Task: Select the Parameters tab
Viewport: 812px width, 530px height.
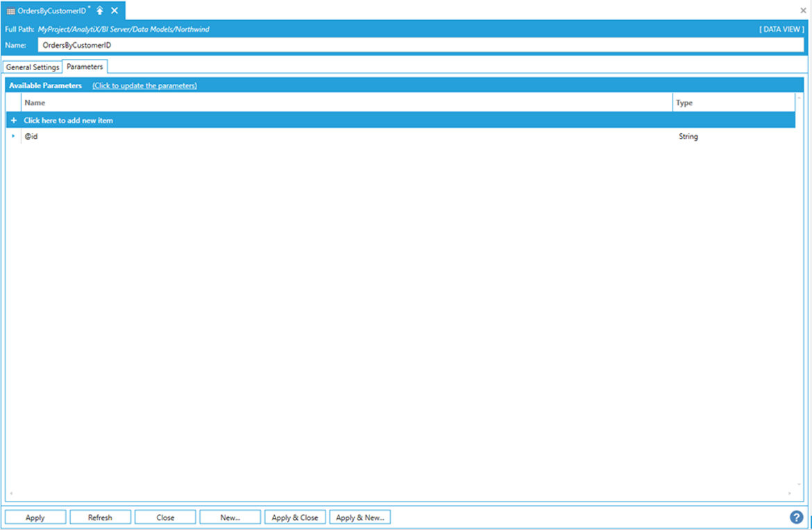Action: pyautogui.click(x=85, y=67)
